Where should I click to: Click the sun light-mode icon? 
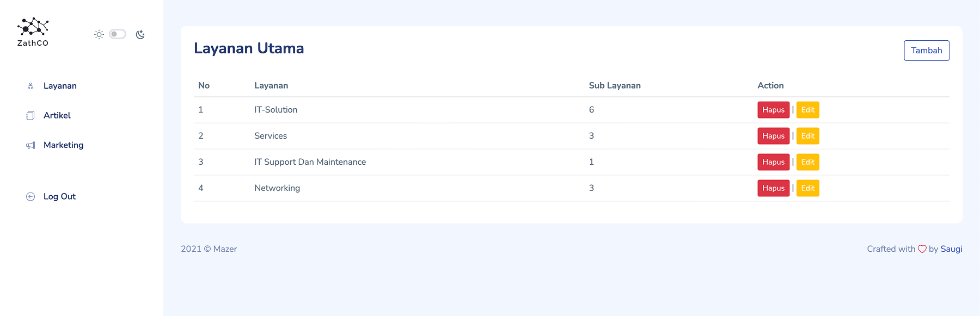[x=99, y=34]
